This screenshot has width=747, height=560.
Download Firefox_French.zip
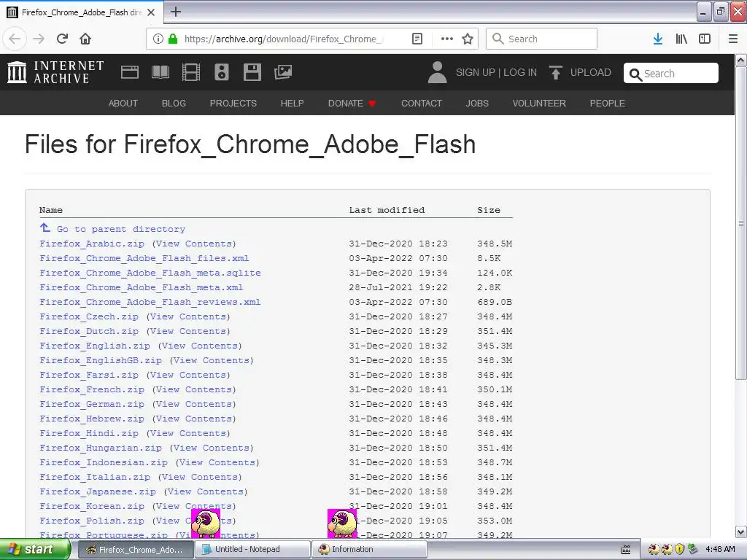[x=92, y=389]
